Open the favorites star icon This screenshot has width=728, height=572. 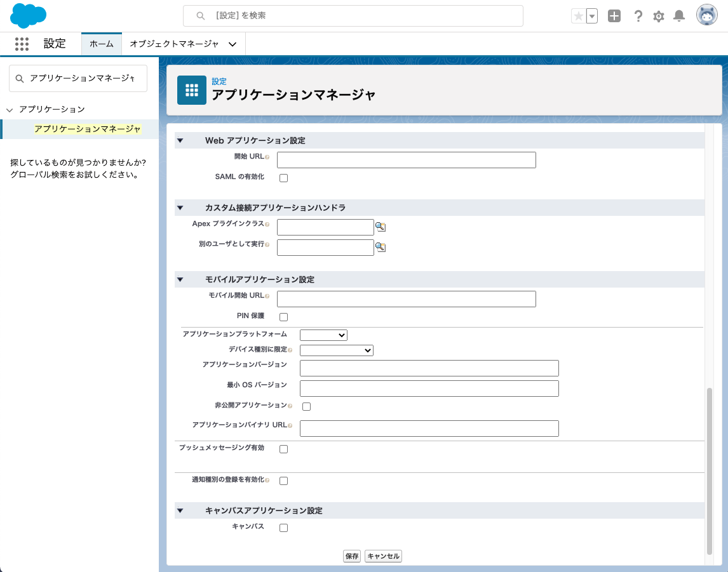tap(578, 17)
